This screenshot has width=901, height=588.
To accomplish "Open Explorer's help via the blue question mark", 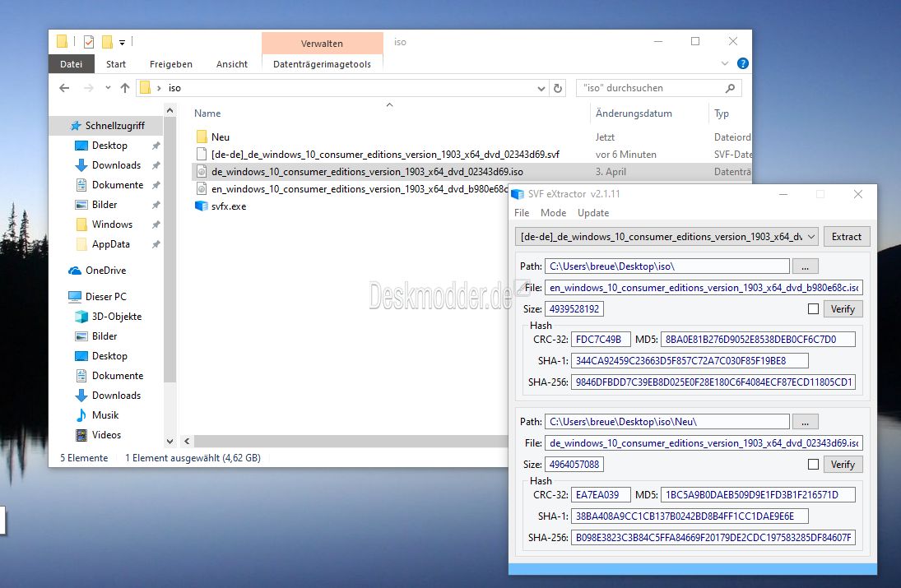I will click(x=742, y=64).
